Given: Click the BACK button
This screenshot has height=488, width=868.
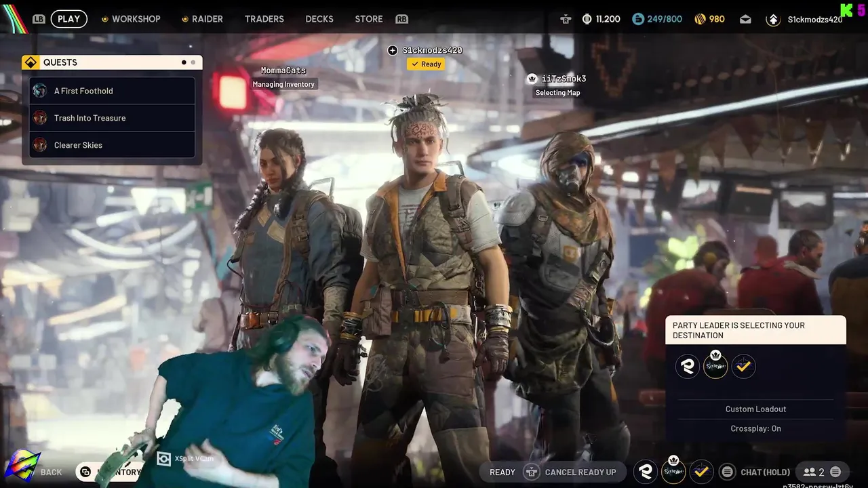Looking at the screenshot, I should (51, 472).
